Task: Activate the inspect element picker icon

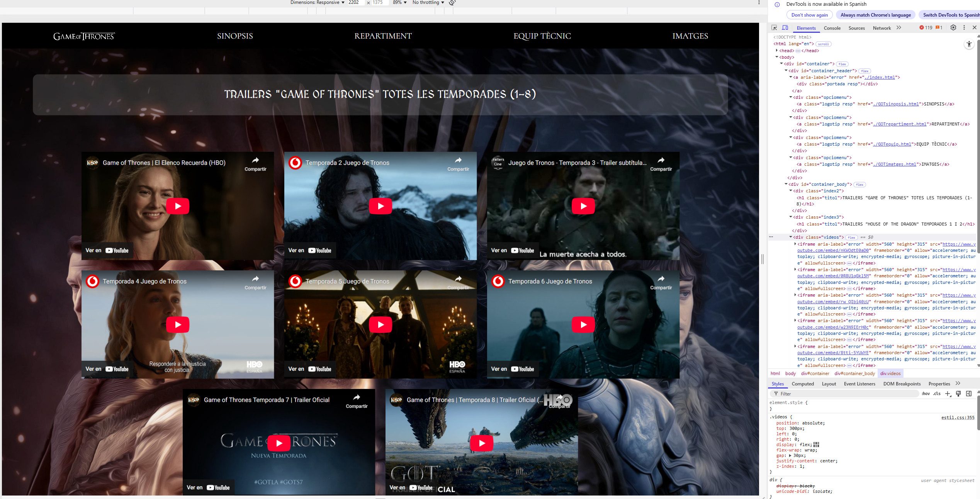Action: tap(774, 28)
